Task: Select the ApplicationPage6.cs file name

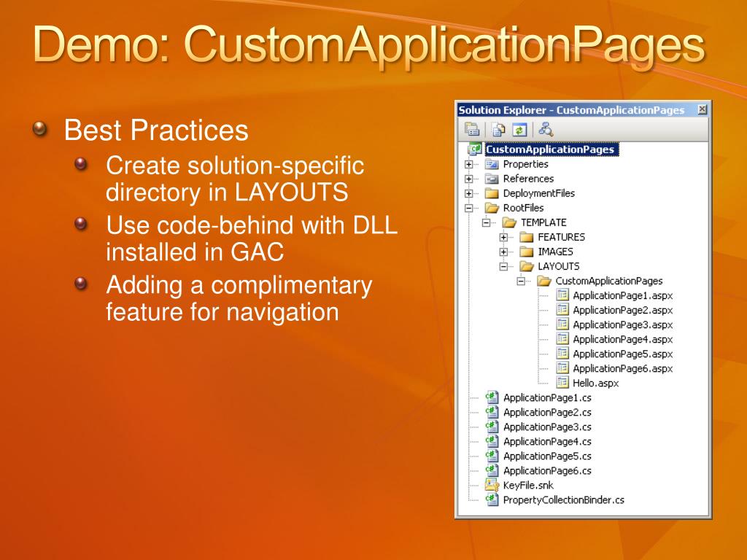Action: point(547,470)
